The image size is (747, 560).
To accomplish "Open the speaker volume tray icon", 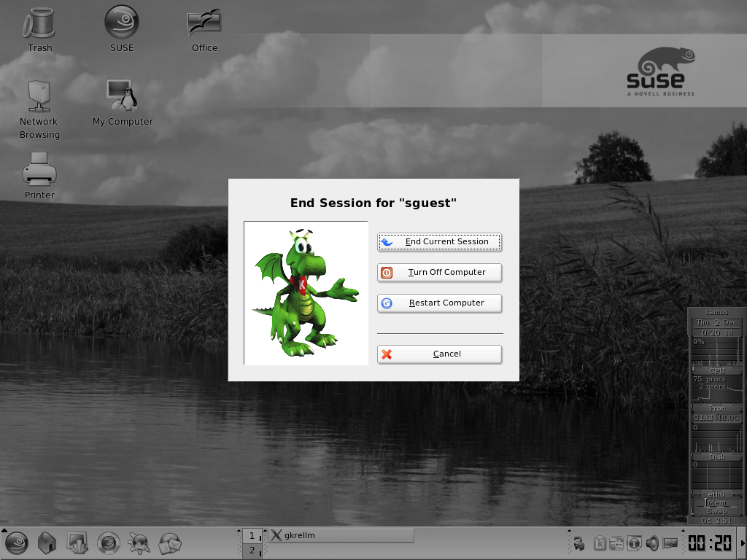I will pos(652,543).
